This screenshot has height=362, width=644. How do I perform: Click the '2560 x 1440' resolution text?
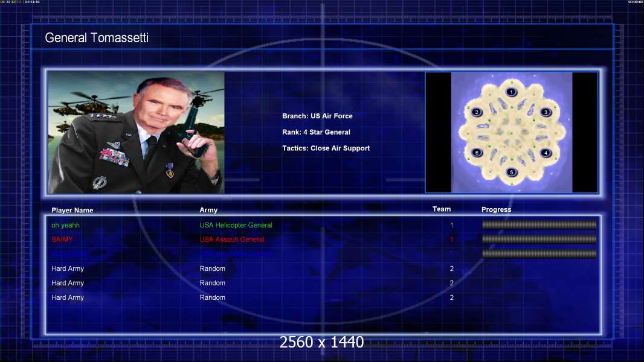[x=321, y=342]
